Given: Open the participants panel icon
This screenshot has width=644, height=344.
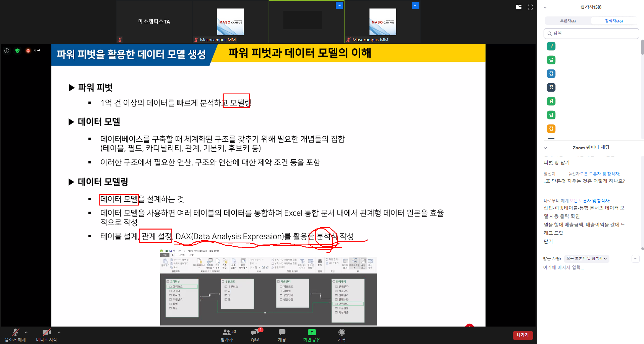Looking at the screenshot, I should click(227, 332).
